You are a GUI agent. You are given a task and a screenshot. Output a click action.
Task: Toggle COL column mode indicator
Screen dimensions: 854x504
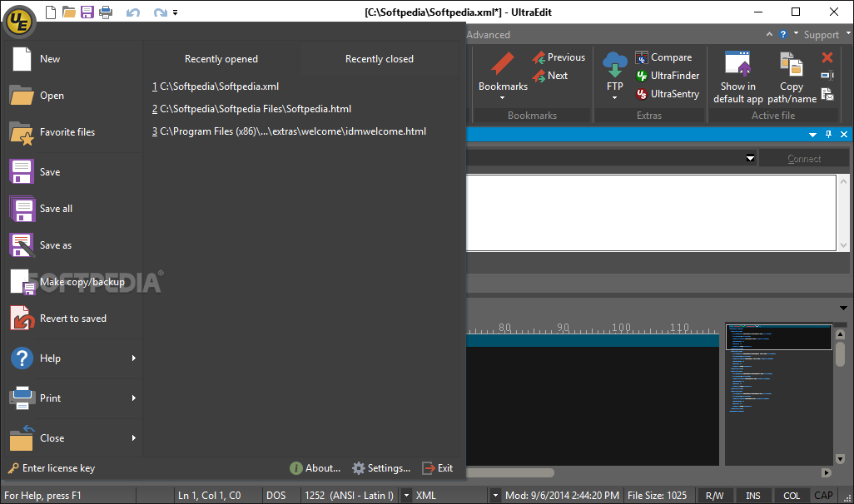coord(792,496)
